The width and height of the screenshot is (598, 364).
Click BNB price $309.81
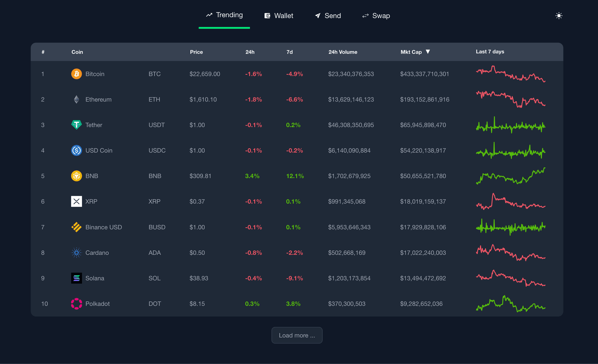coord(200,176)
